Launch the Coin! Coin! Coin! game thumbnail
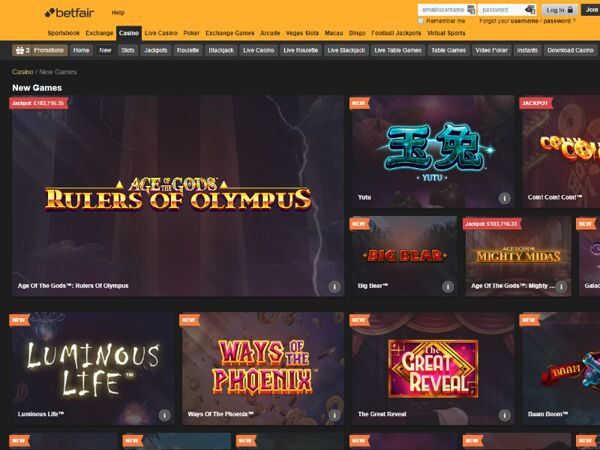 [x=560, y=150]
